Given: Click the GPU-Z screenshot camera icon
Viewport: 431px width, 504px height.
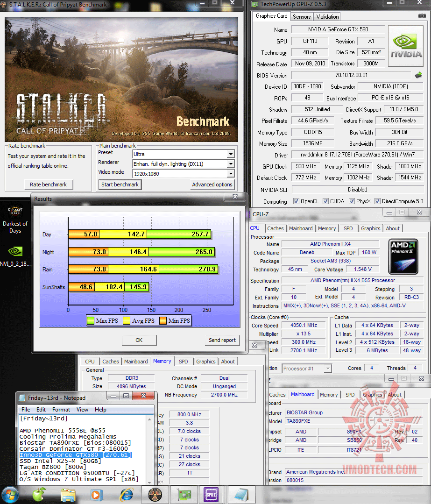Looking at the screenshot, I should tap(422, 16).
